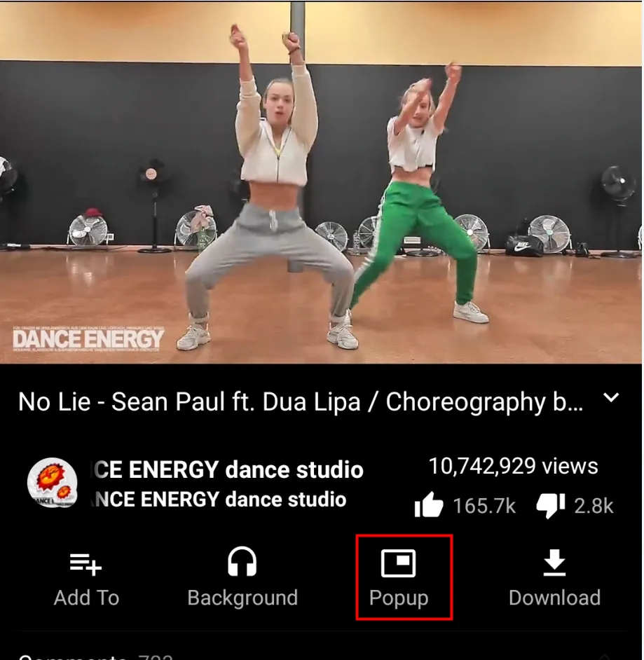
Task: Tap the Download arrow icon
Action: [554, 563]
